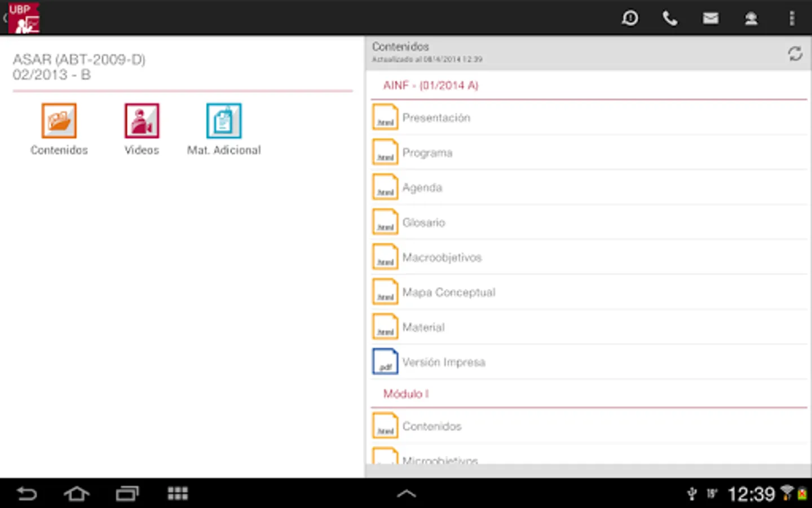Image resolution: width=812 pixels, height=508 pixels.
Task: Open the recent apps button
Action: click(127, 494)
